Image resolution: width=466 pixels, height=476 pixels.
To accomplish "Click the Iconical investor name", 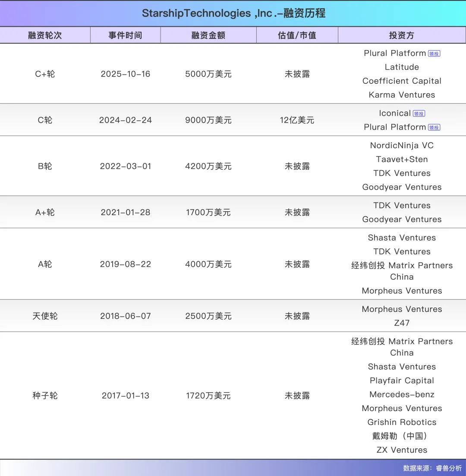I will [x=395, y=113].
